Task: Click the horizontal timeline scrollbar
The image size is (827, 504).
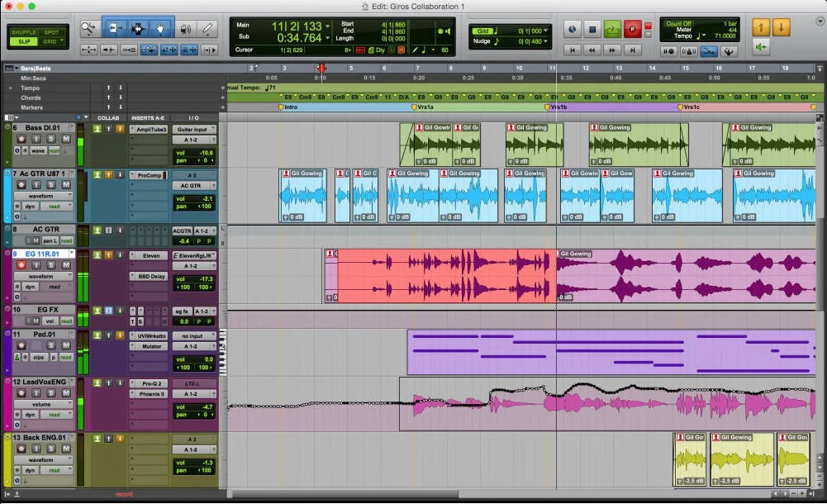Action: [x=345, y=494]
